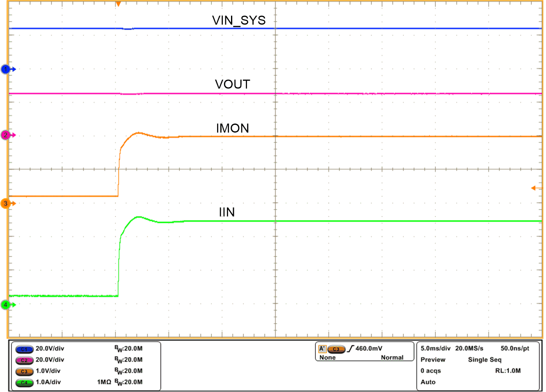The image size is (546, 392).
Task: Click the 'Auto' text in timebase panel
Action: 428,382
